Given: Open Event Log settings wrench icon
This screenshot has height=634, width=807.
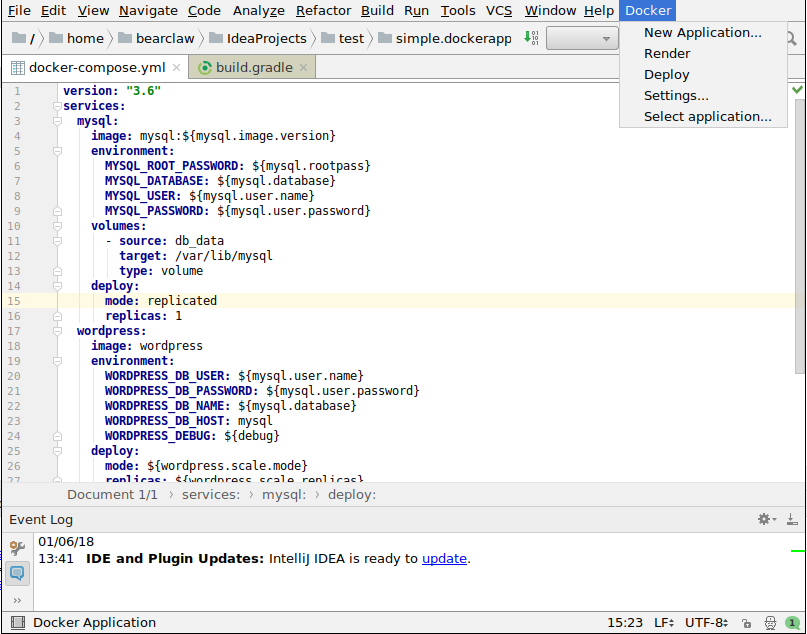Looking at the screenshot, I should point(17,548).
